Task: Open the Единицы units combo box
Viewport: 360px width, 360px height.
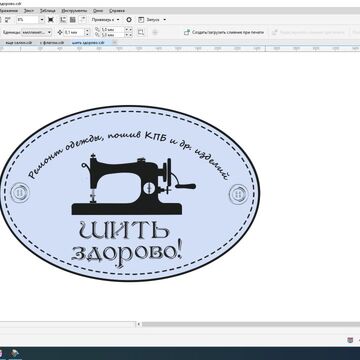Action: coord(37,32)
